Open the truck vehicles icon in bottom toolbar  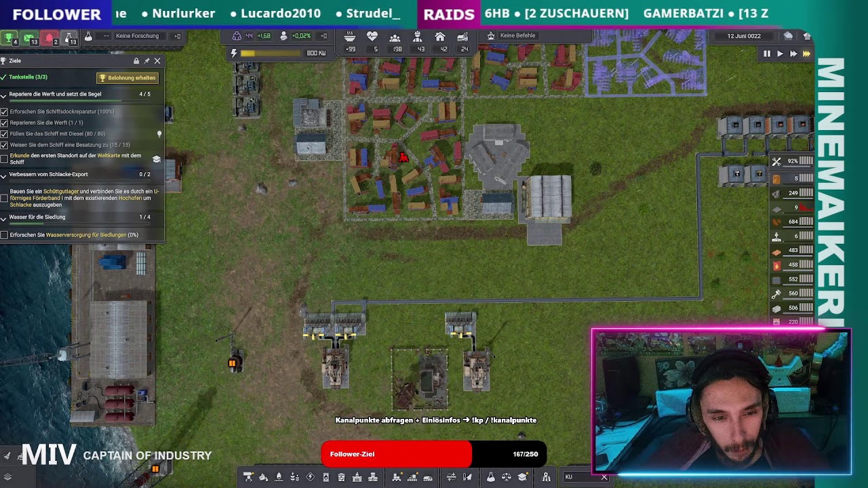click(428, 477)
